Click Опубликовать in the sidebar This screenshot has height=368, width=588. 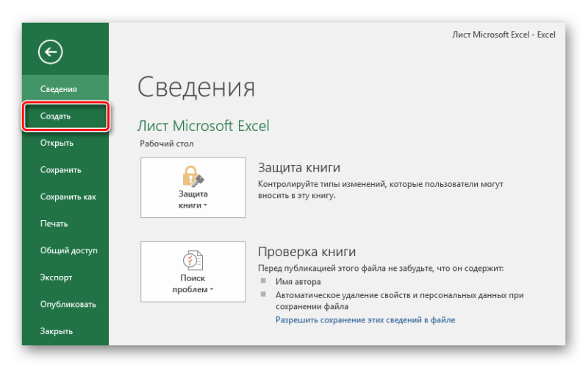pyautogui.click(x=65, y=305)
